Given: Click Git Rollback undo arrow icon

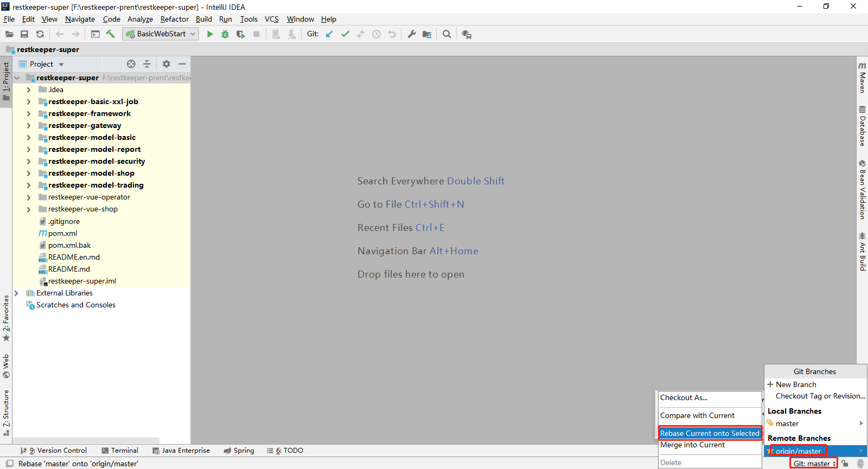Looking at the screenshot, I should point(392,34).
